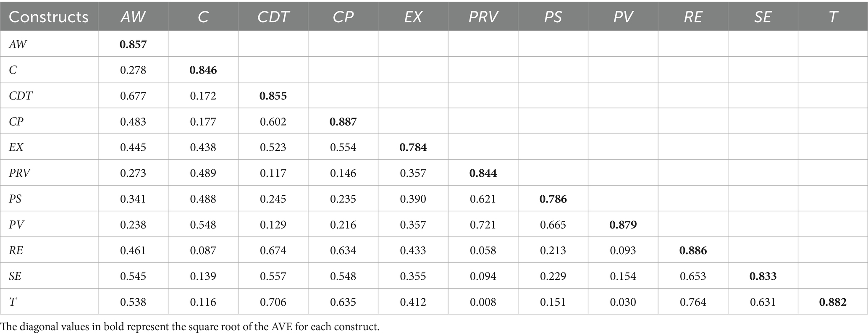Click the value 0.721 in PV row
This screenshot has height=336, width=868.
(x=483, y=225)
